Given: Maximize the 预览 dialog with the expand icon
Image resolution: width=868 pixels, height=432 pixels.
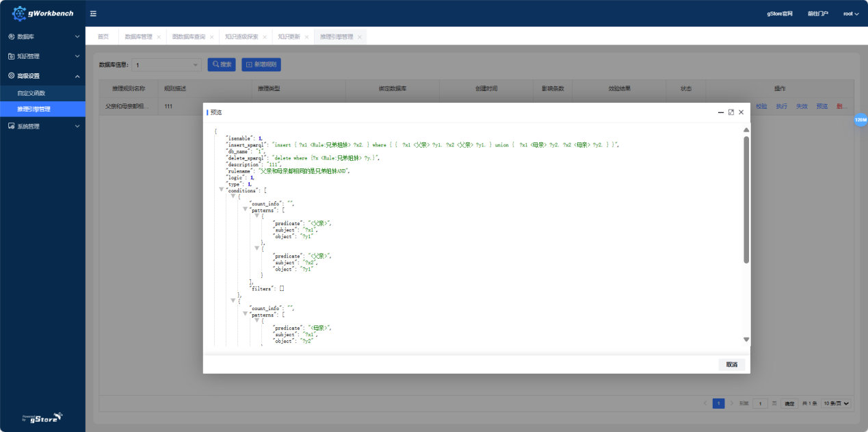Looking at the screenshot, I should (x=731, y=112).
